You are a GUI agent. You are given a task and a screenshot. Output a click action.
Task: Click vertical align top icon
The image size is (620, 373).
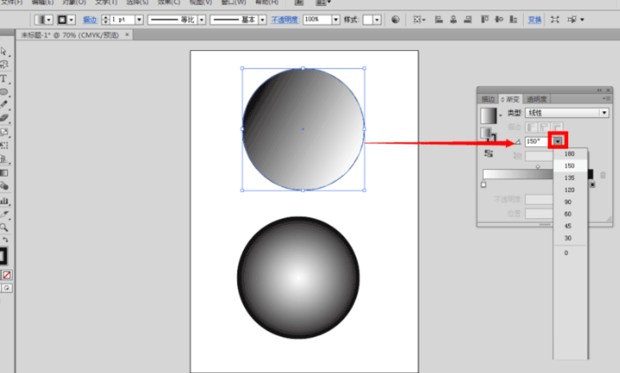coord(484,19)
